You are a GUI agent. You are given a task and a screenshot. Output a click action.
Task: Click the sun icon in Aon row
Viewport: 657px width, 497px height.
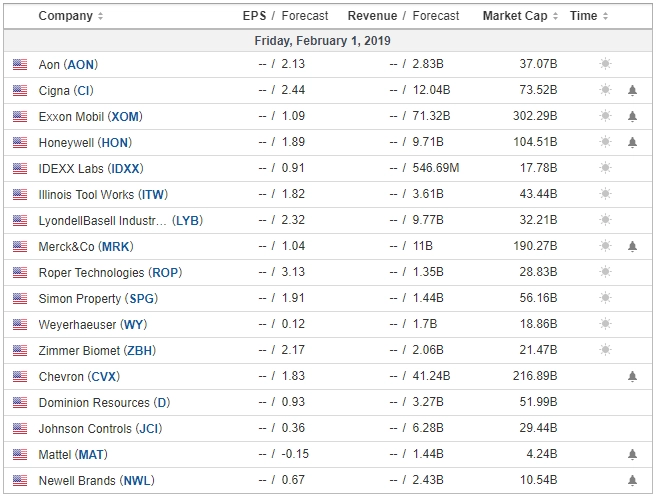coord(605,64)
